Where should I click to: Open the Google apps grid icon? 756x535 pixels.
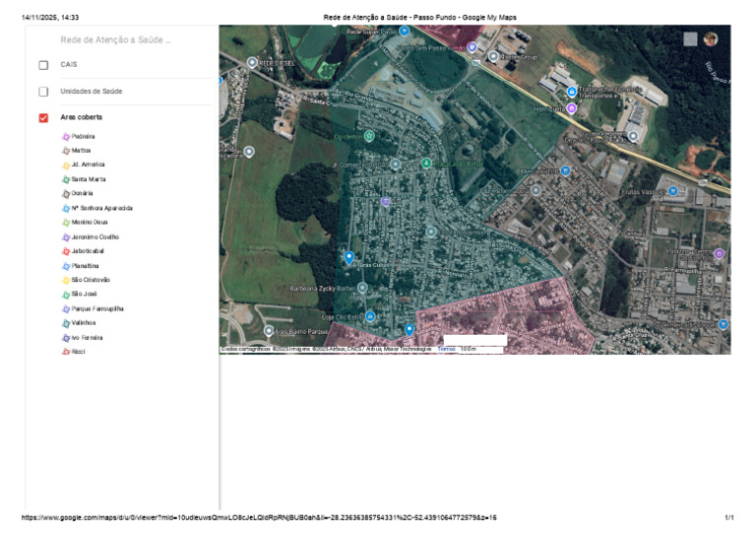click(x=690, y=39)
